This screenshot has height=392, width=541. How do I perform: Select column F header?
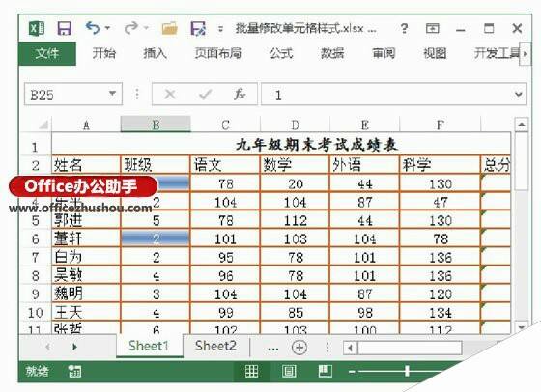(440, 125)
